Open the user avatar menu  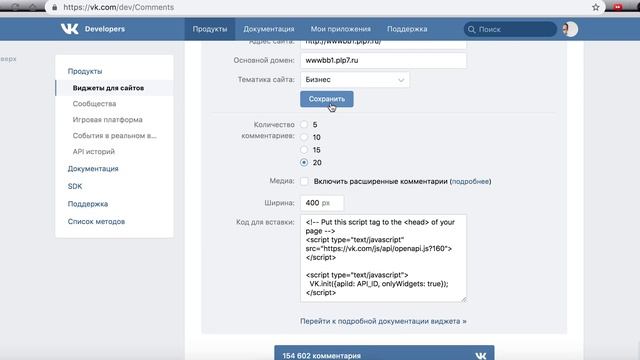[x=570, y=29]
